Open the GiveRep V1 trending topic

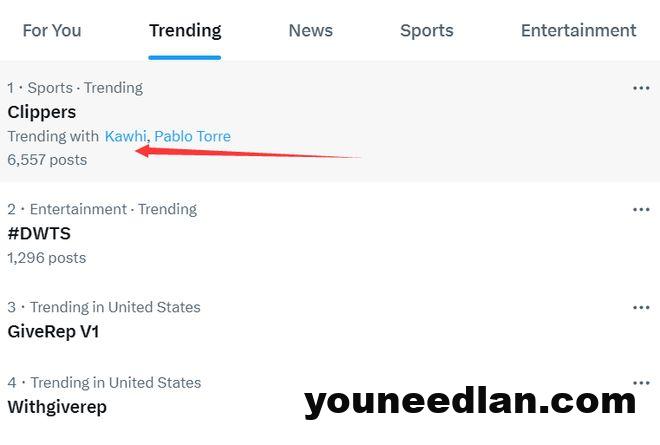[x=53, y=331]
